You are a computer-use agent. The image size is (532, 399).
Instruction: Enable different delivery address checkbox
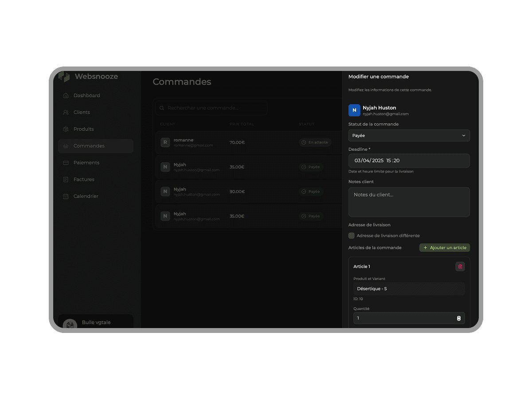(352, 236)
